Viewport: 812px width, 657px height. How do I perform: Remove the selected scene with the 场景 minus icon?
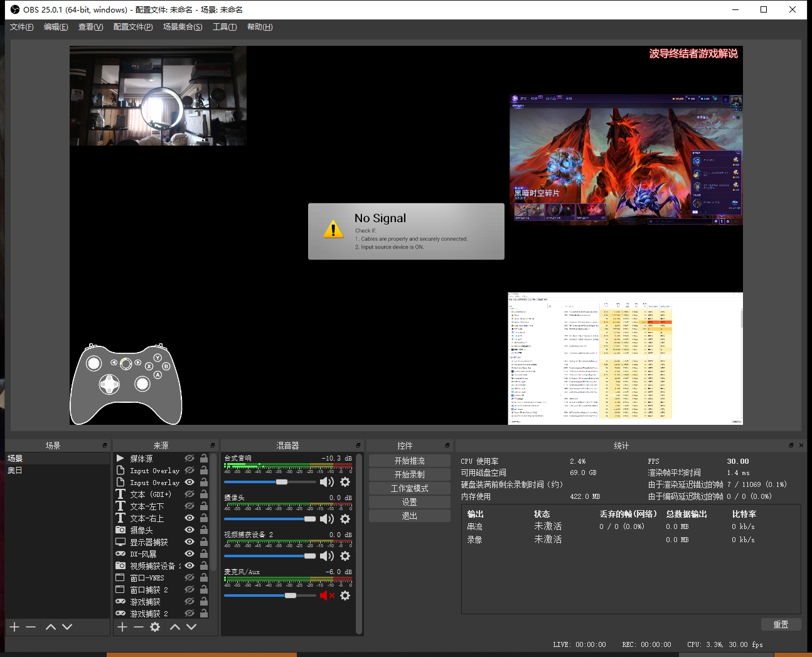pyautogui.click(x=31, y=627)
